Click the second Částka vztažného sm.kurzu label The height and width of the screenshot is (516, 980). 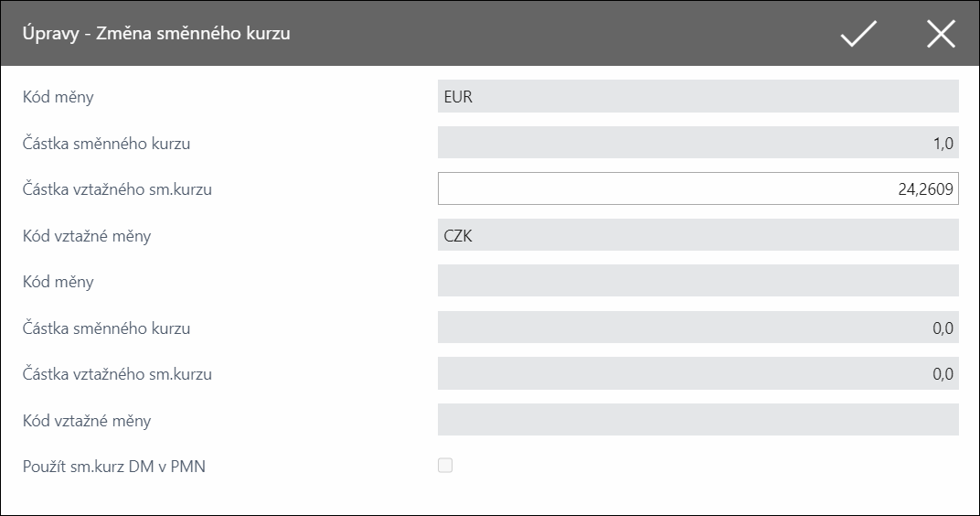117,374
